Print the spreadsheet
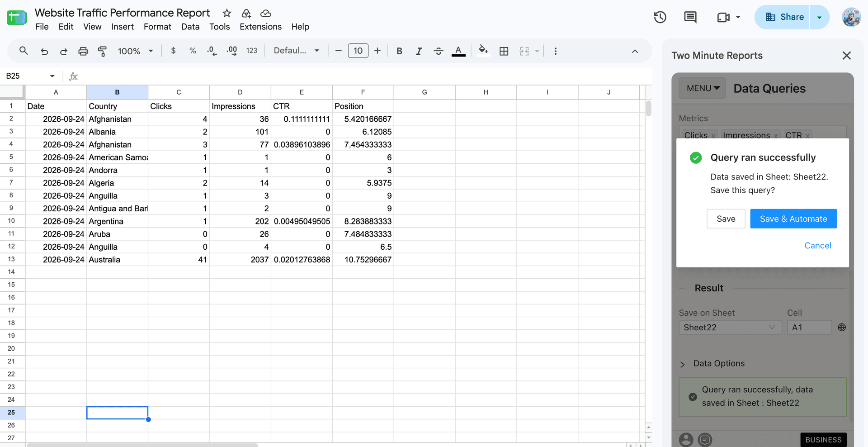This screenshot has width=868, height=447. (x=83, y=51)
